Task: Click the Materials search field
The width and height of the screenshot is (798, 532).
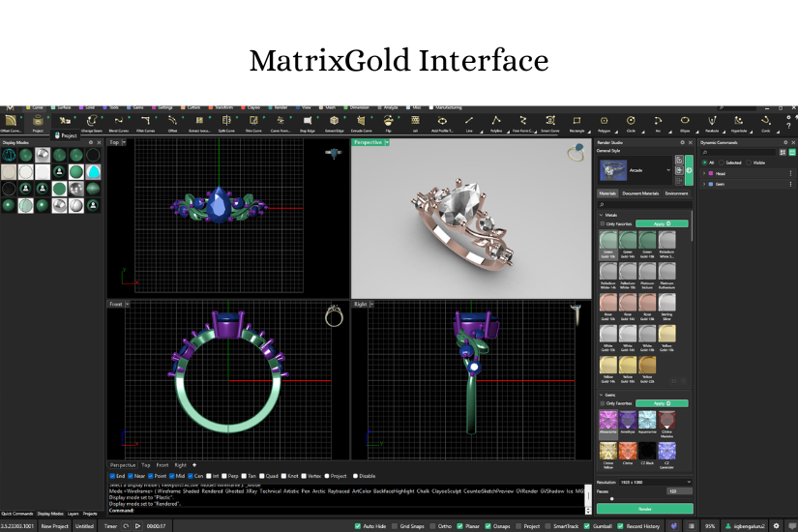Action: [644, 205]
